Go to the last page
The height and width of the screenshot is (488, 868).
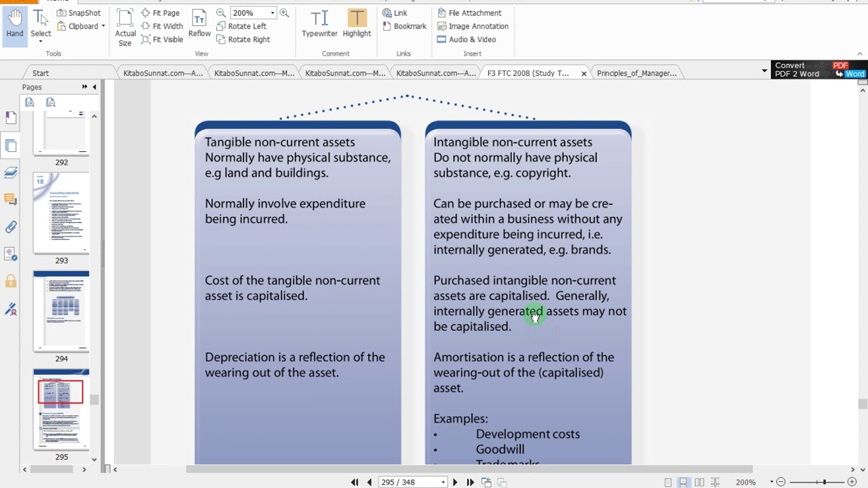tap(470, 482)
